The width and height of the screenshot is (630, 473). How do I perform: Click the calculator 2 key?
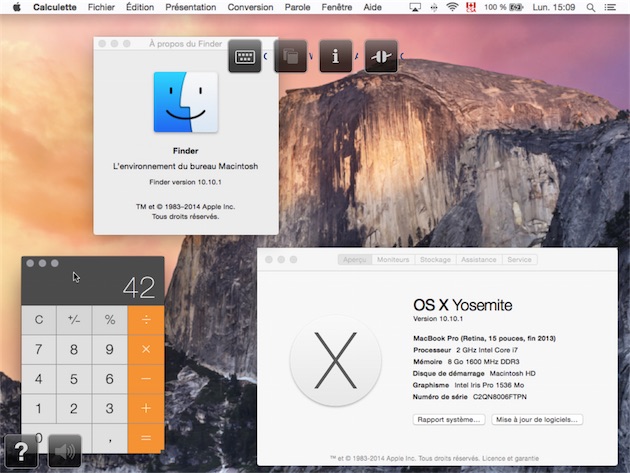(x=74, y=408)
